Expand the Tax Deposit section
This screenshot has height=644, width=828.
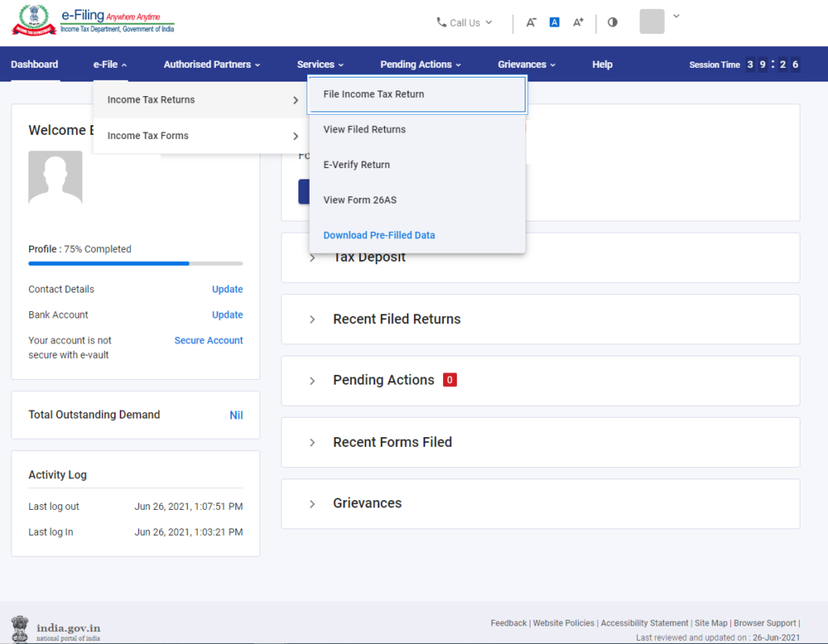click(x=312, y=257)
